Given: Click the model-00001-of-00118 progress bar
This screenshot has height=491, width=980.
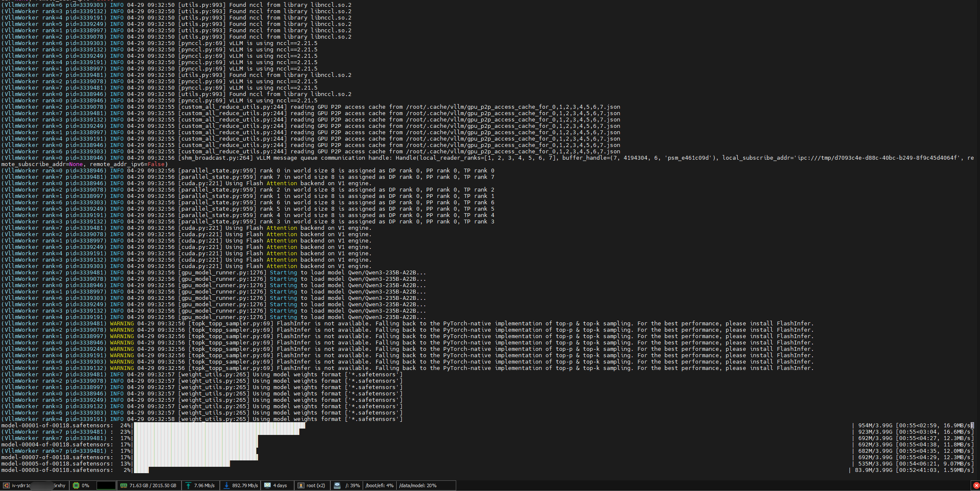Looking at the screenshot, I should pos(219,425).
